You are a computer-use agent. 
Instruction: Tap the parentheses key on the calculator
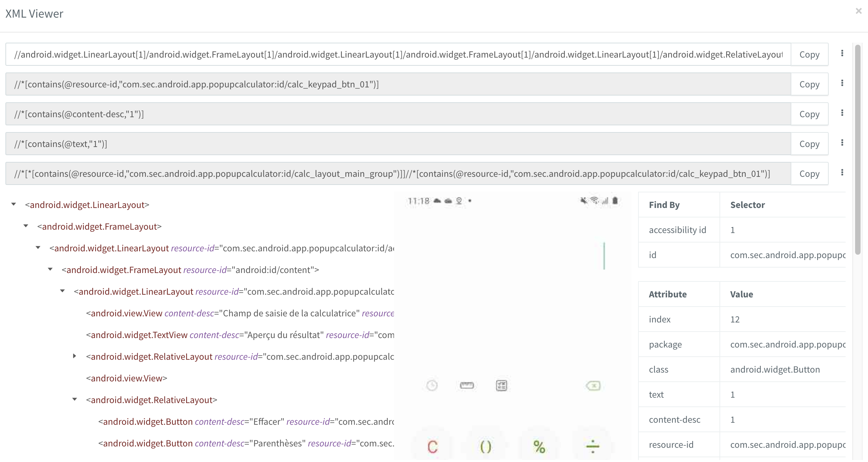click(x=486, y=446)
